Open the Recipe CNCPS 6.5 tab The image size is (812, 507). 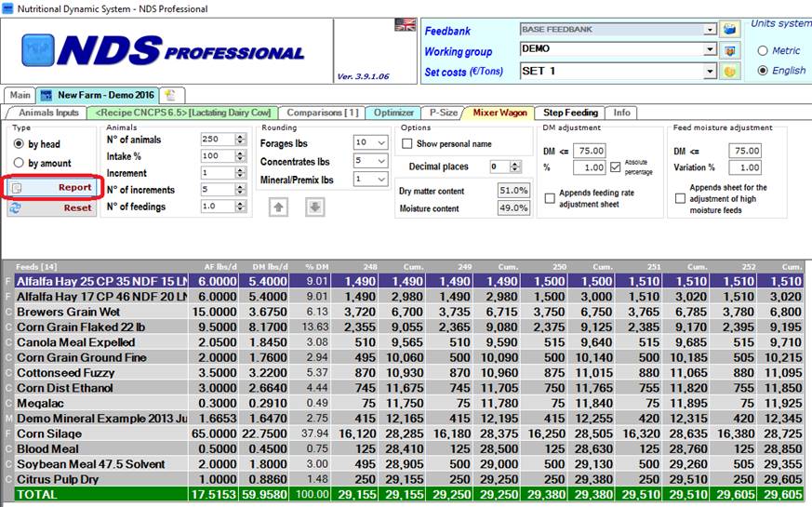pos(183,113)
